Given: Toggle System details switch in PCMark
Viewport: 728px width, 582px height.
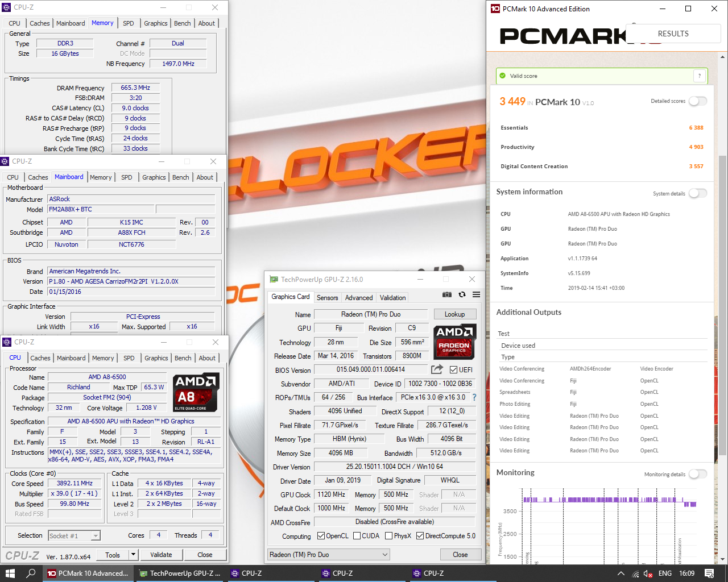Looking at the screenshot, I should pyautogui.click(x=698, y=193).
